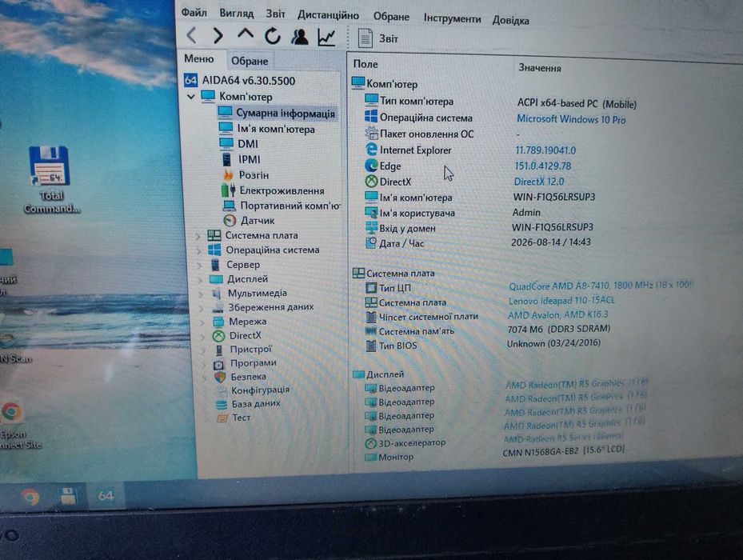Open the Microsoft Windows 10 Pro link
The image size is (743, 560).
(x=571, y=119)
